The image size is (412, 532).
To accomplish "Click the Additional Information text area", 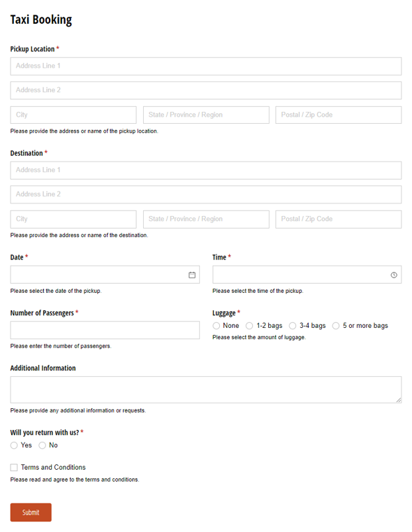I will [x=206, y=389].
